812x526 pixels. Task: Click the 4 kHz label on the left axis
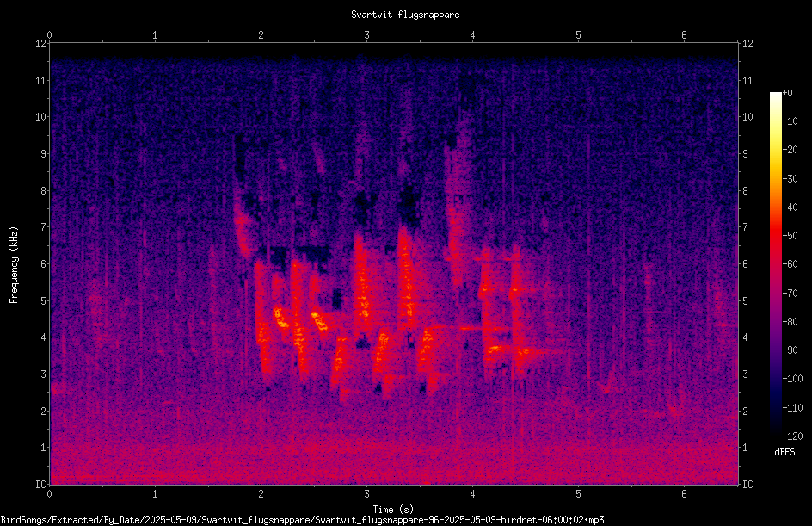click(43, 337)
